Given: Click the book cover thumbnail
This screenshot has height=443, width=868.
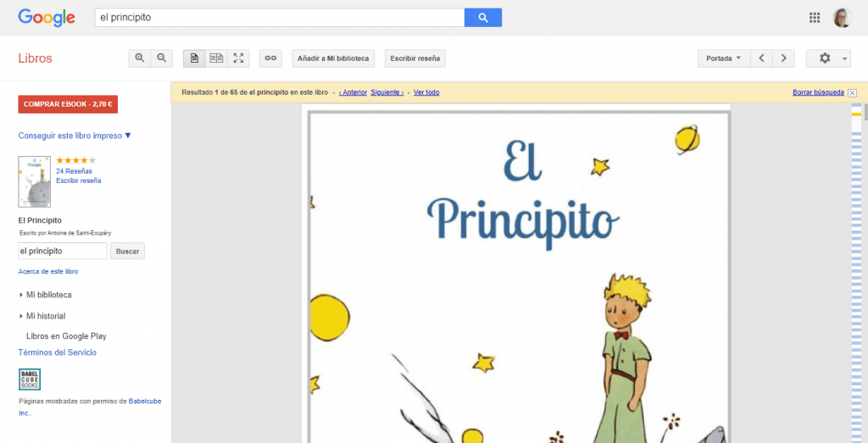Looking at the screenshot, I should [34, 181].
